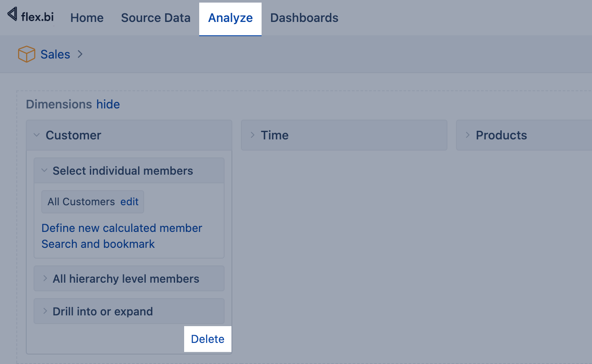Click Define new calculated member
The width and height of the screenshot is (592, 364).
coord(122,228)
